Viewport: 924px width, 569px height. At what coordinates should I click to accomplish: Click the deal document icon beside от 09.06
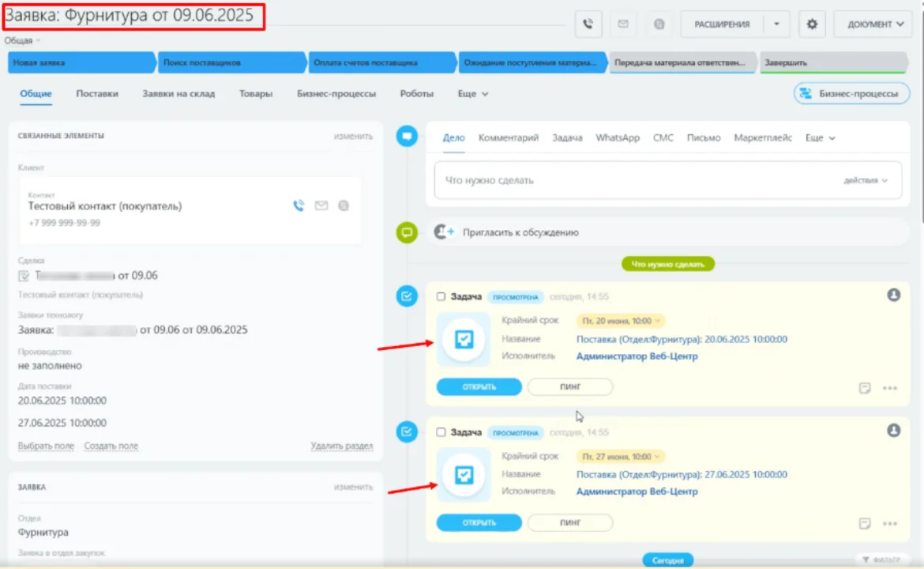[x=24, y=276]
